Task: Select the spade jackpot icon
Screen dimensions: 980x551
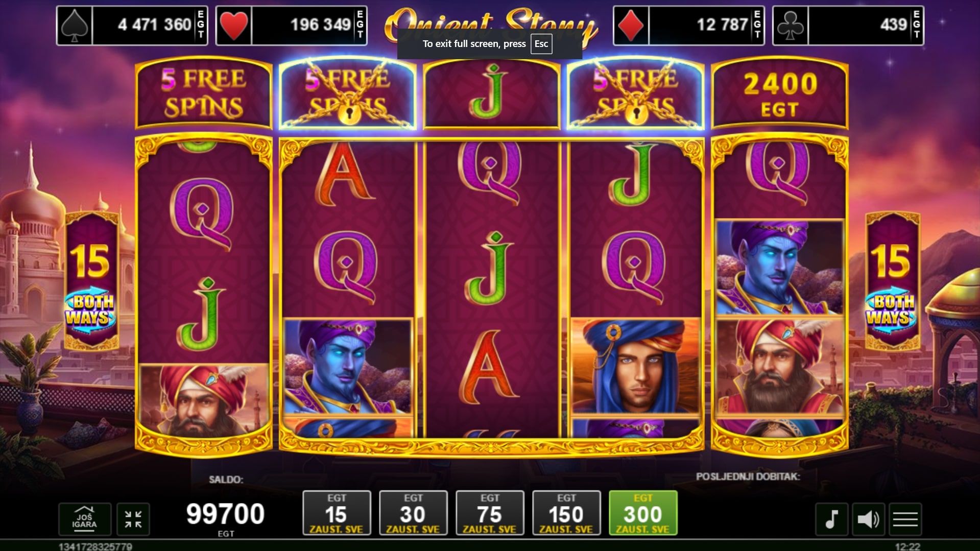Action: [75, 26]
